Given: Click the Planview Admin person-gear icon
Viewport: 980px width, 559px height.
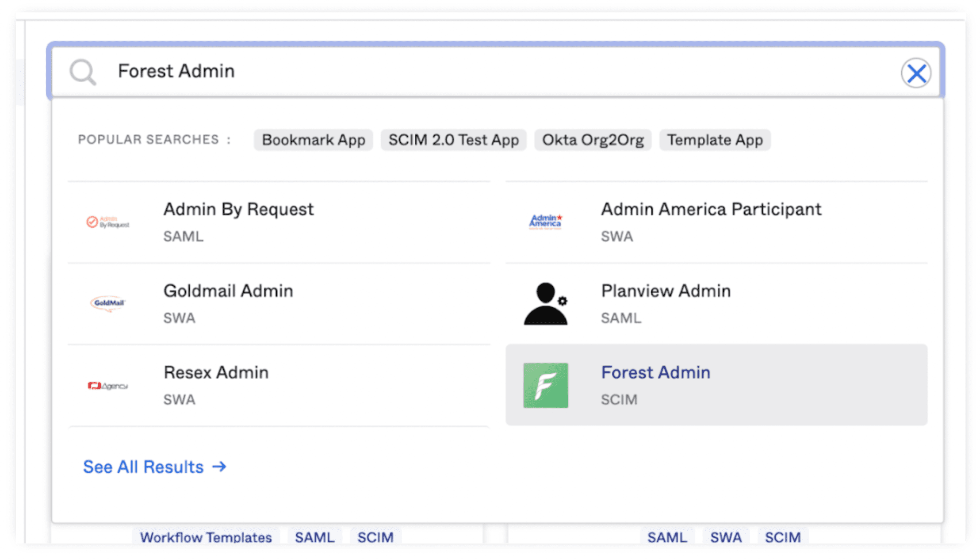Looking at the screenshot, I should pos(546,304).
